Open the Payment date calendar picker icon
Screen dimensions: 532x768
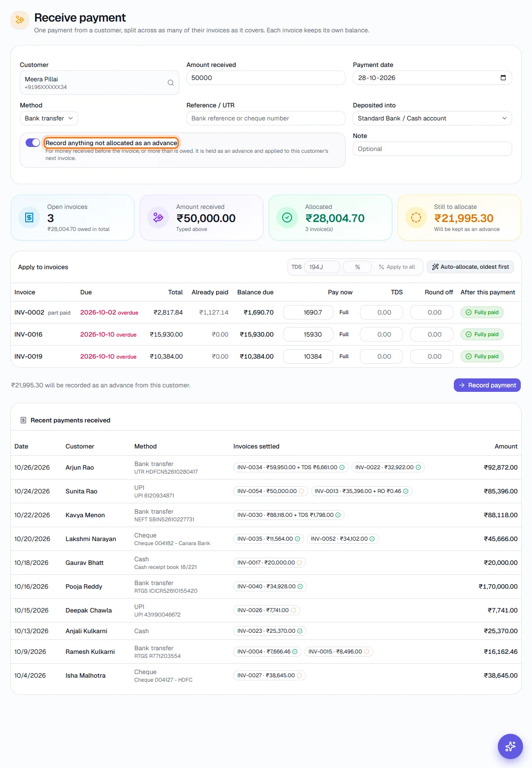503,78
